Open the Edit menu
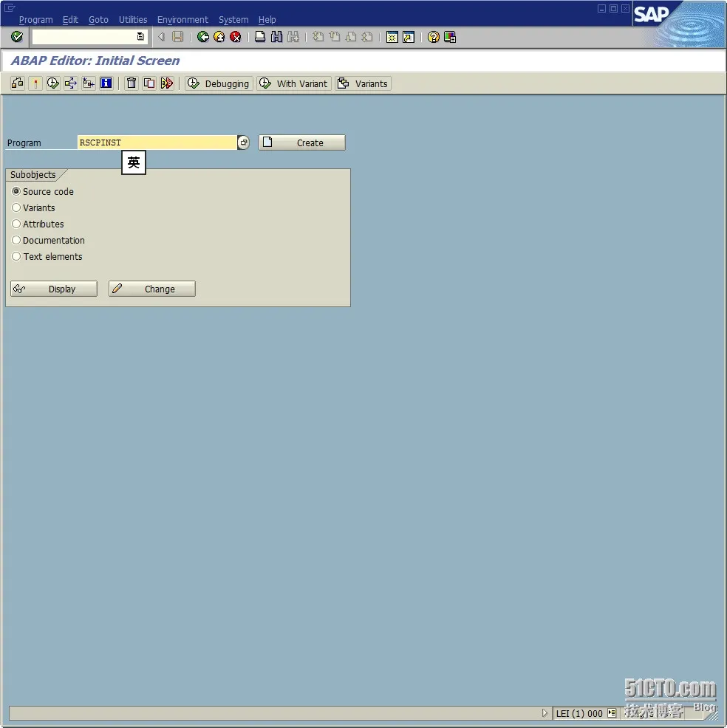The width and height of the screenshot is (727, 728). 70,19
